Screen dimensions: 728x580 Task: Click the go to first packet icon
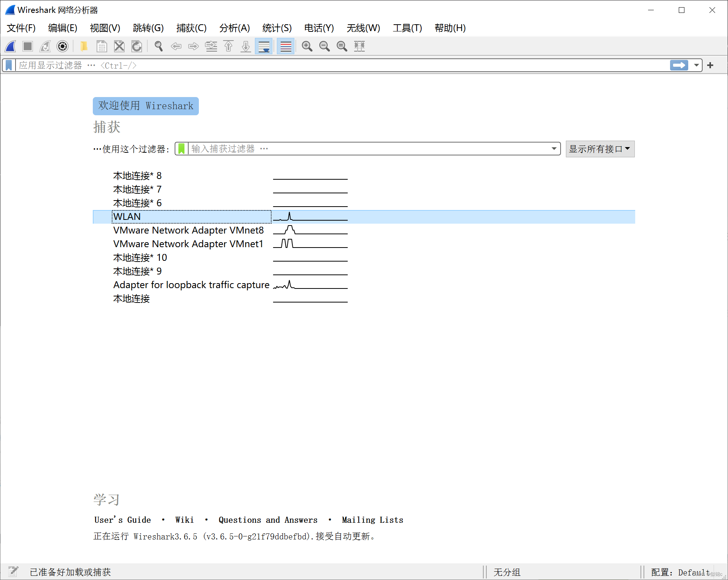228,46
